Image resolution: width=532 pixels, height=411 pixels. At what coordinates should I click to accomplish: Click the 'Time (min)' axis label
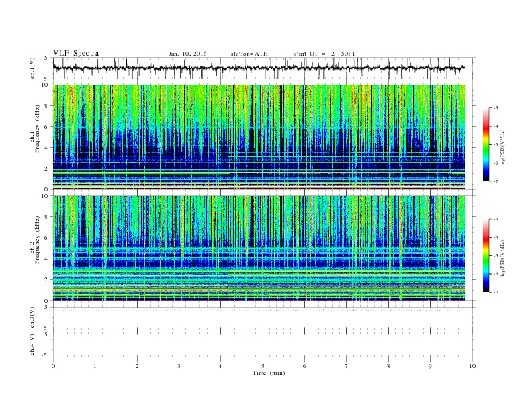(269, 373)
